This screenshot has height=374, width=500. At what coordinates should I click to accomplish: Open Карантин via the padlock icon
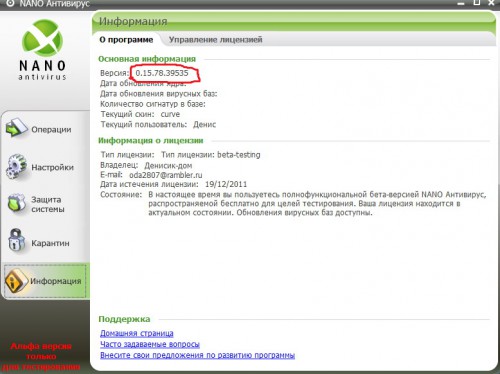(x=16, y=240)
